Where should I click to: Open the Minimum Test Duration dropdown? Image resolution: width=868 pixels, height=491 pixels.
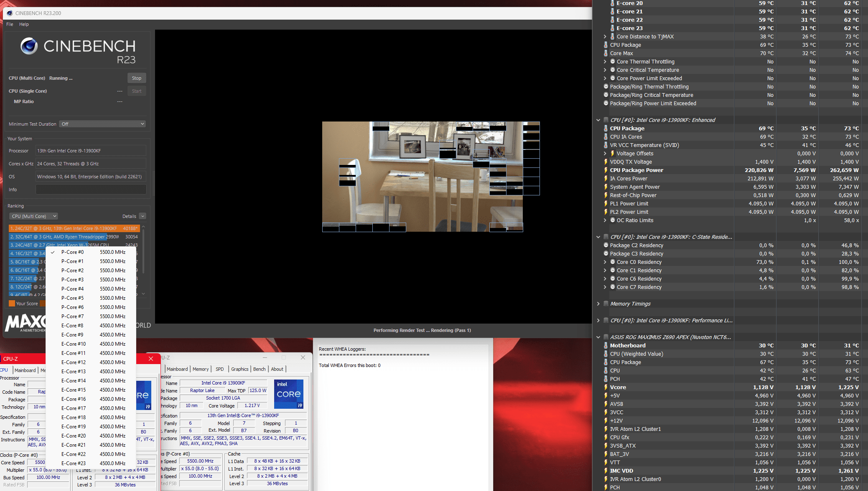[102, 124]
